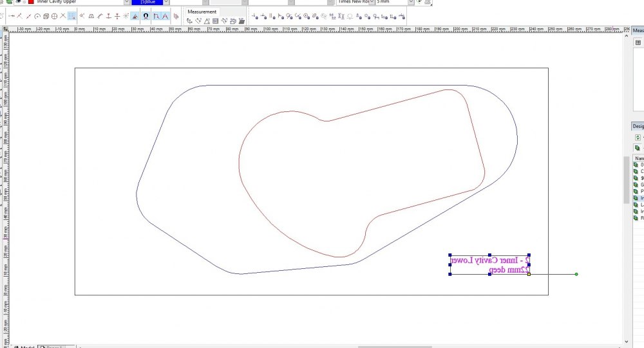The image size is (644, 348).
Task: Click the diagonal midpoint snap icon
Action: point(28,16)
